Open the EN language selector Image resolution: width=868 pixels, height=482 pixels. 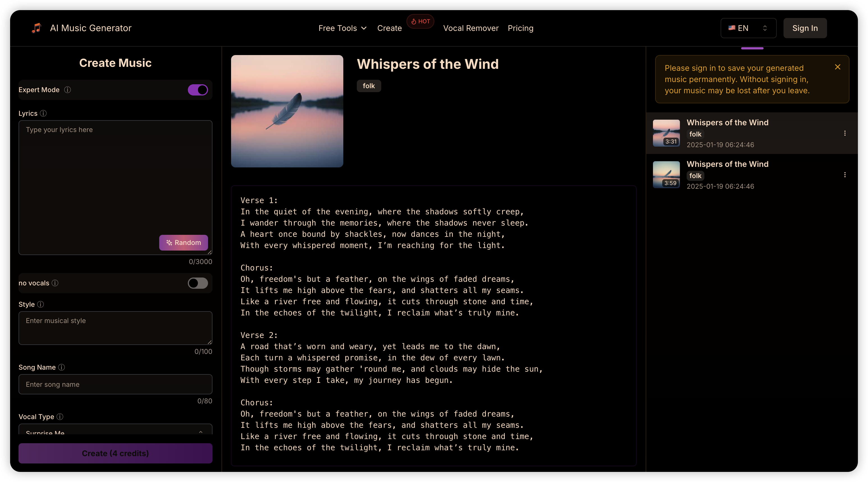click(x=748, y=28)
